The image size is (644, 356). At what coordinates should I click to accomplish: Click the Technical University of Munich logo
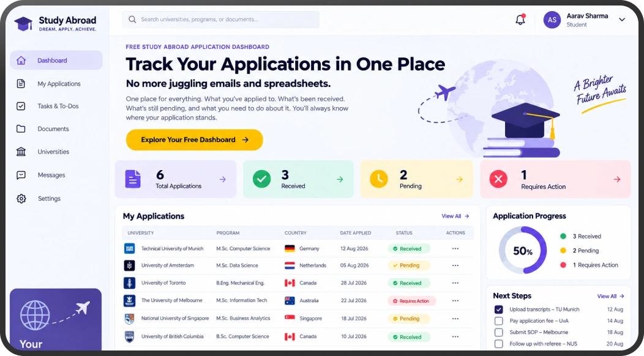coord(129,248)
